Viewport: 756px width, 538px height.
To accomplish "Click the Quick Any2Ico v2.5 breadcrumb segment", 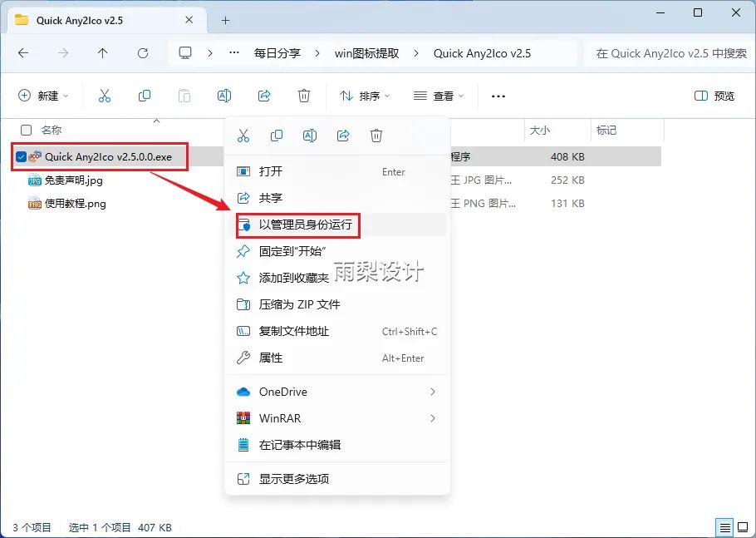I will 482,53.
